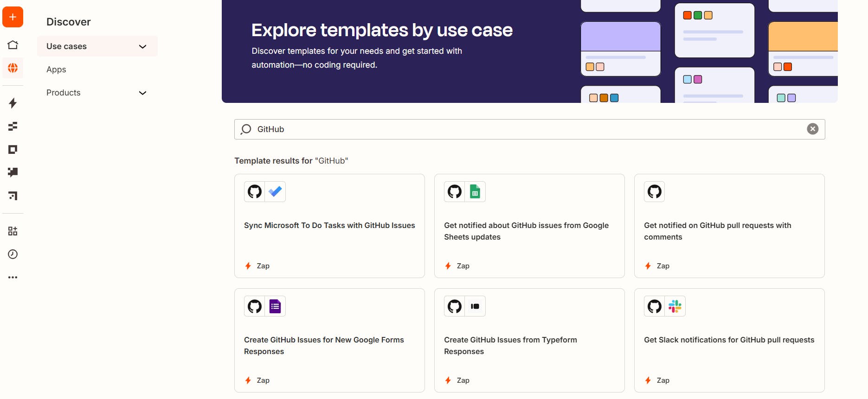This screenshot has width=868, height=399.
Task: Open the Zap history clock icon
Action: point(13,254)
